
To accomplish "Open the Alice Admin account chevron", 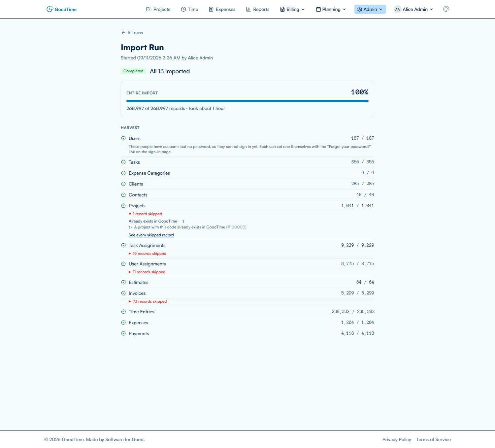I will pyautogui.click(x=431, y=9).
